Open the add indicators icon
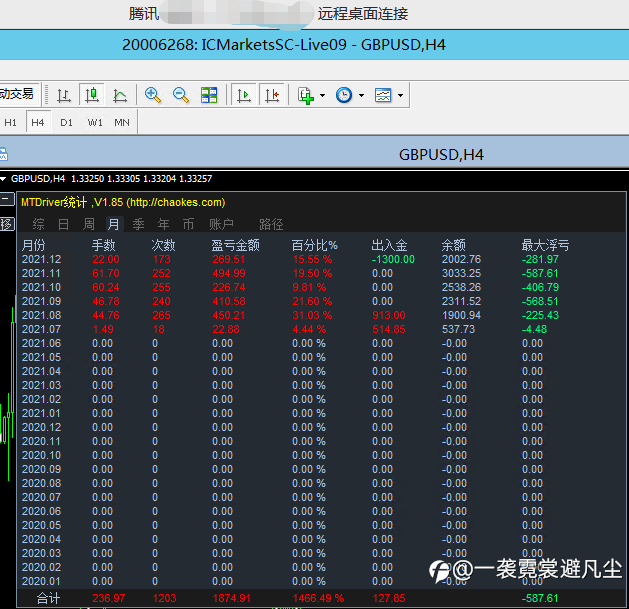 [306, 95]
